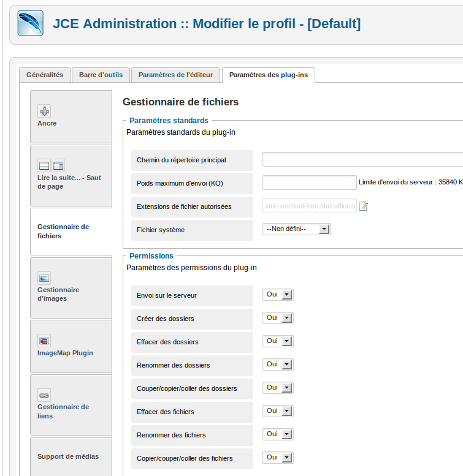Select the Ancre anchor plugin icon
This screenshot has width=463, height=476.
44,111
